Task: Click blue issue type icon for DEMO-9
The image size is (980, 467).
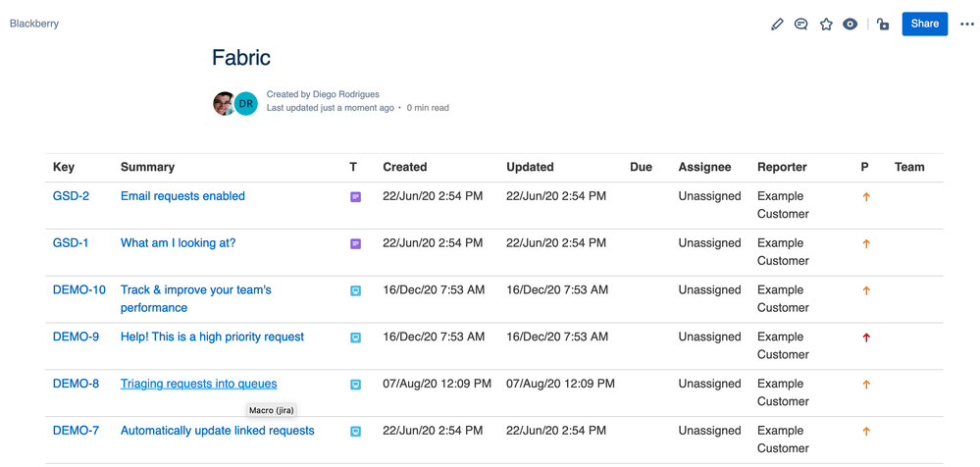Action: coord(356,337)
